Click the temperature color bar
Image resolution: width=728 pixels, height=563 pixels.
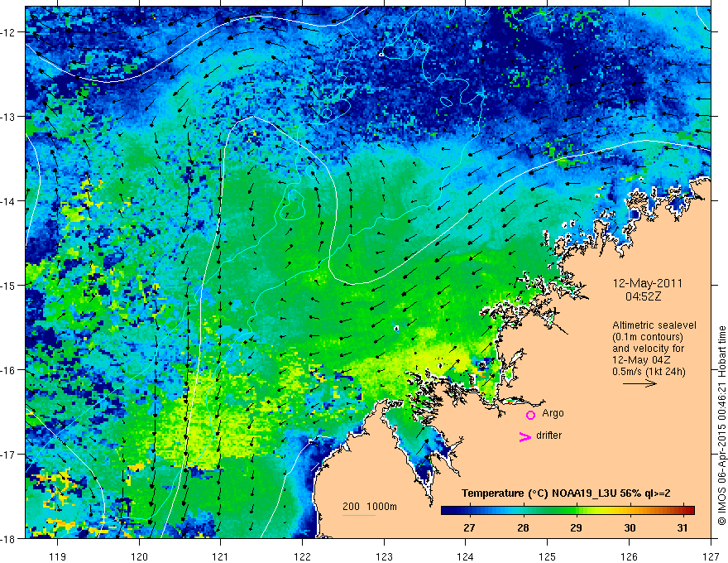pos(568,510)
